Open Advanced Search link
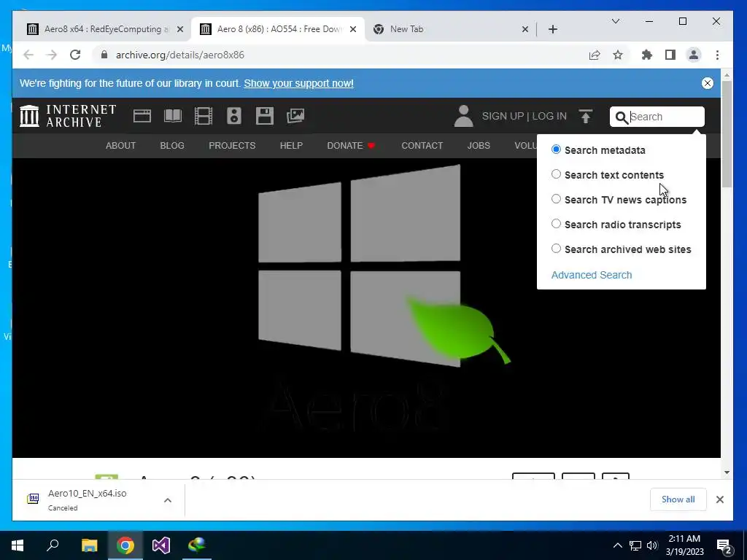The height and width of the screenshot is (560, 747). (591, 275)
